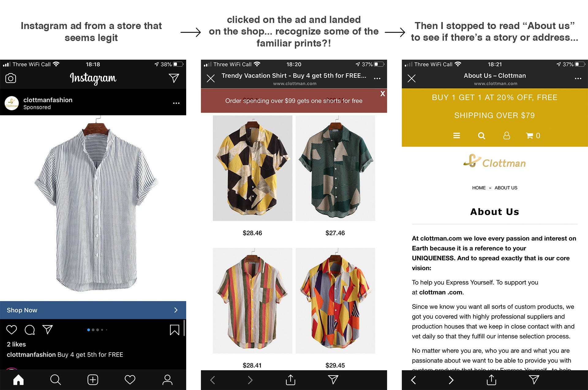Tap the comment bubble icon on post

[x=30, y=330]
